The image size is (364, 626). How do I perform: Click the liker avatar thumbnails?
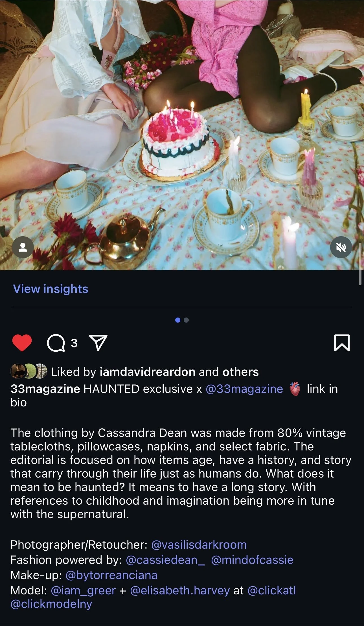point(29,371)
